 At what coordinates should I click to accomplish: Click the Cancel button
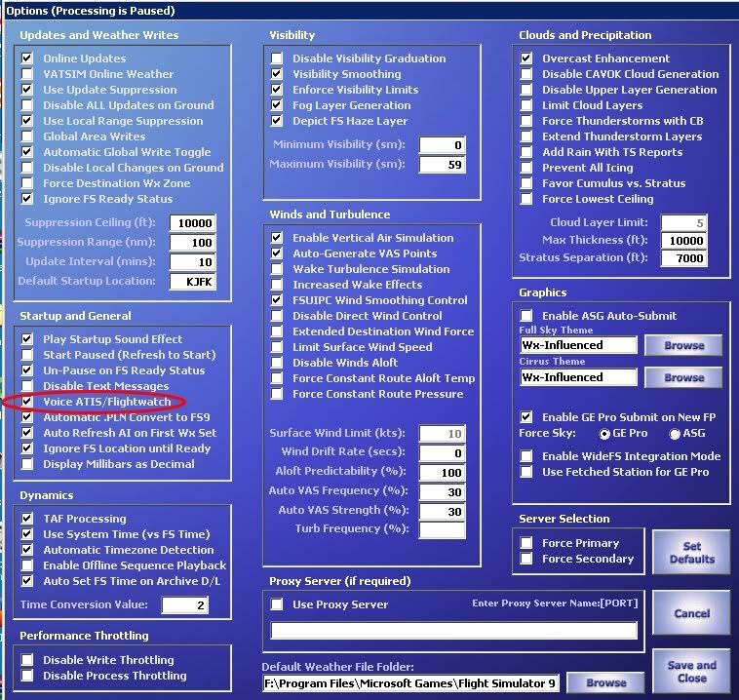tap(691, 613)
